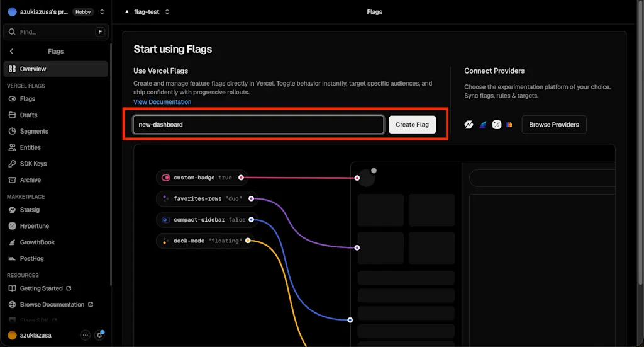644x347 pixels.
Task: Click the Statsig provider icon under Connect Providers
Action: click(x=469, y=125)
